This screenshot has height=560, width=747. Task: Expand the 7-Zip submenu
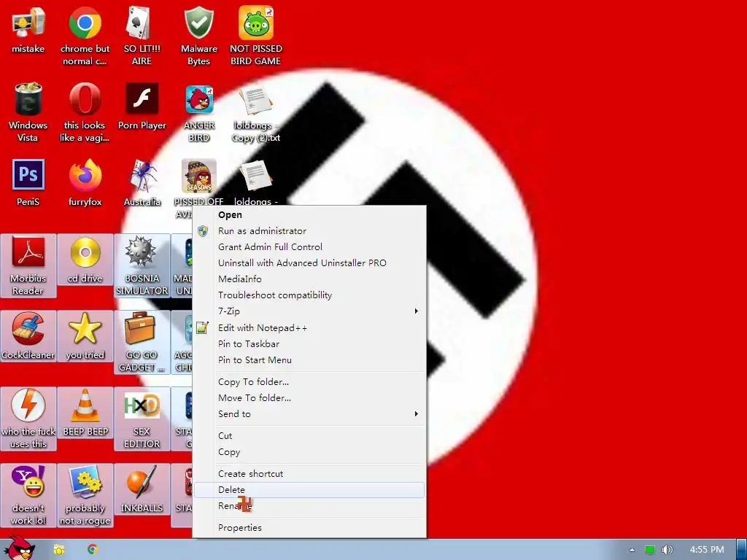[x=309, y=311]
